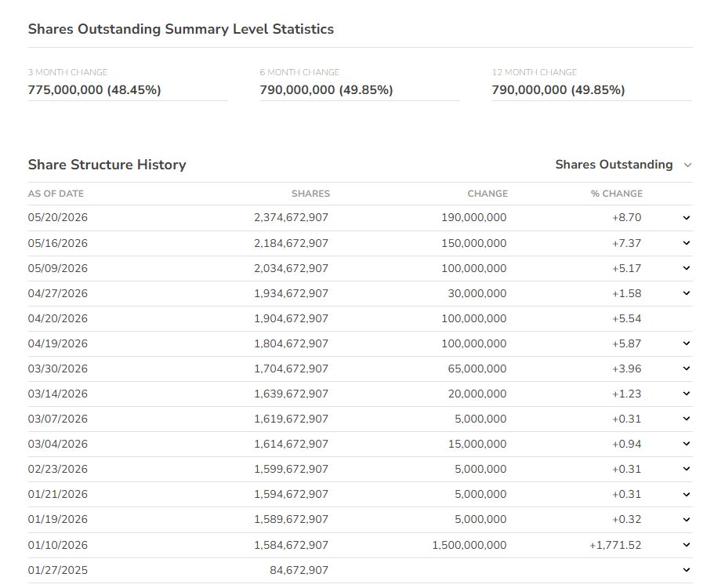Viewport: 714px width, 588px height.
Task: Click percent change +8.70
Action: pyautogui.click(x=626, y=217)
